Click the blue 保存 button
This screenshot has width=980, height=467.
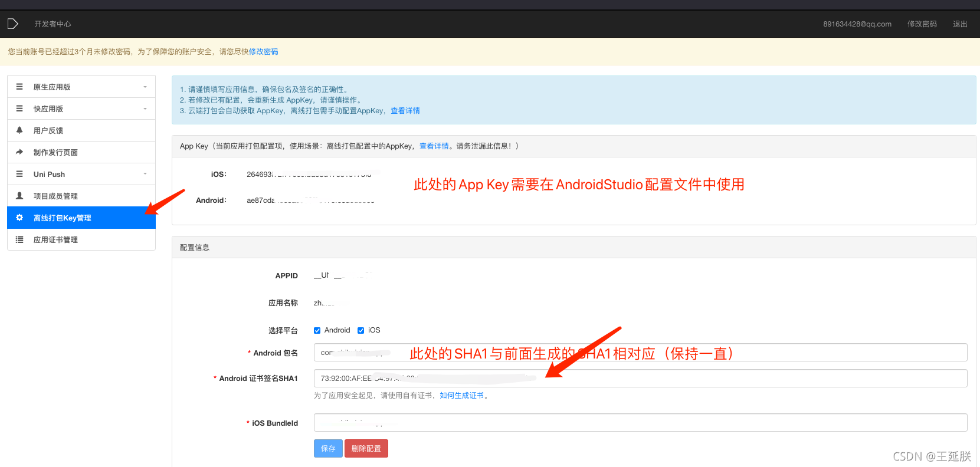pos(328,449)
